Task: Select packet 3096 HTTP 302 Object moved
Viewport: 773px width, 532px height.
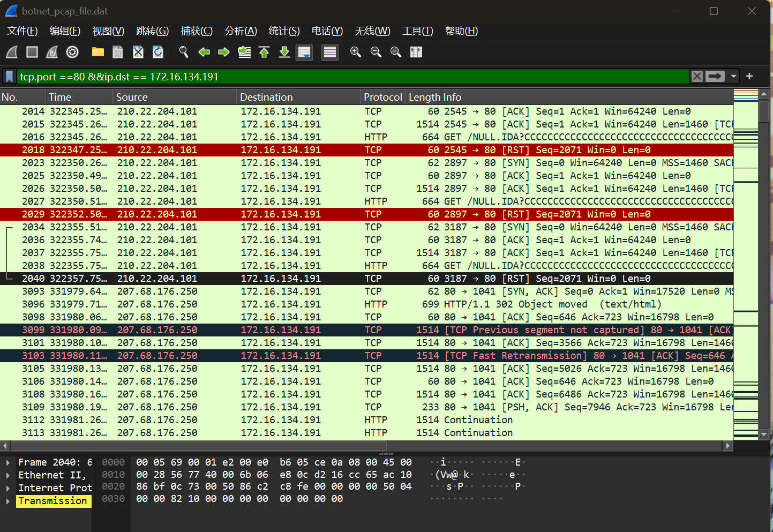Action: pos(366,304)
